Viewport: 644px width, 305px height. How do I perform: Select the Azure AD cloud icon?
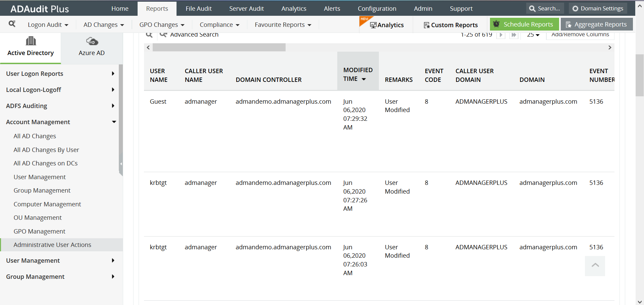pos(92,41)
